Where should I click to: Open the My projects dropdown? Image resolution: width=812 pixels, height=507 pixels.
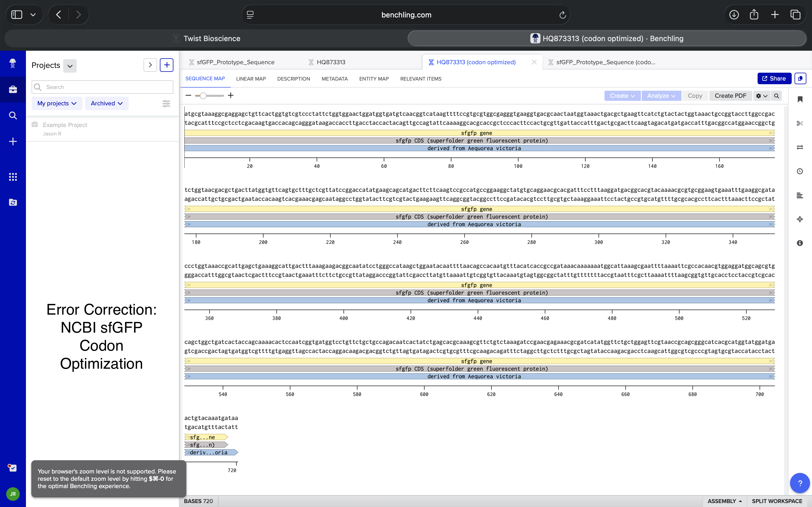pyautogui.click(x=56, y=103)
